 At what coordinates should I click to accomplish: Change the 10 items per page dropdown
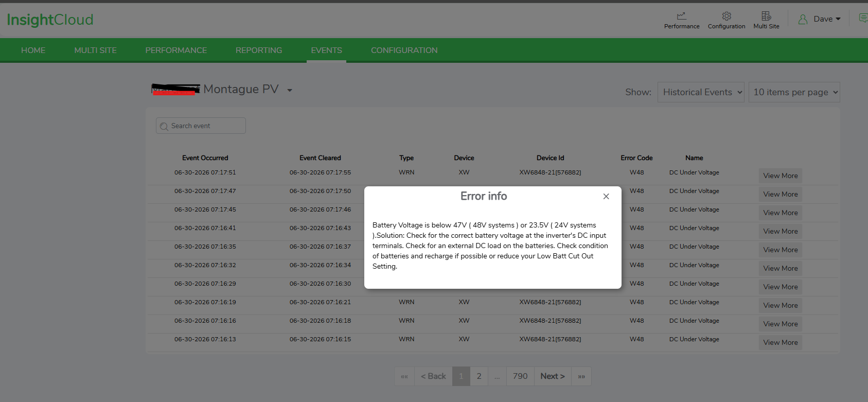(794, 92)
